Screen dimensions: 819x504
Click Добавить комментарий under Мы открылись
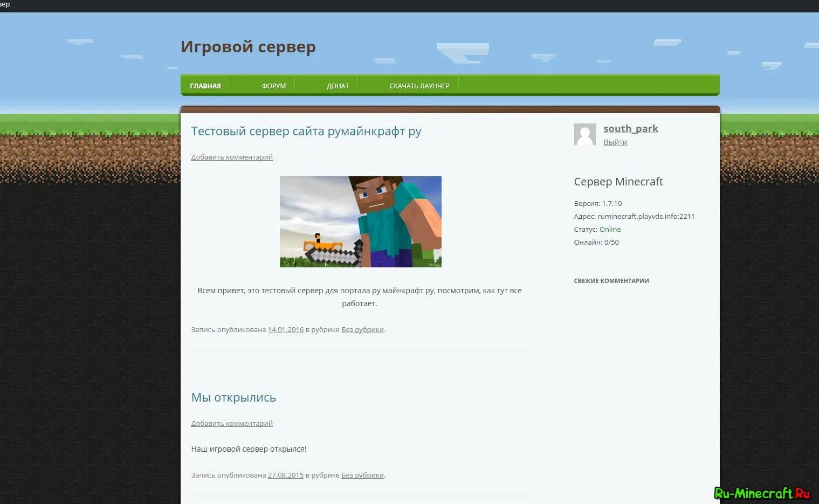pos(232,423)
